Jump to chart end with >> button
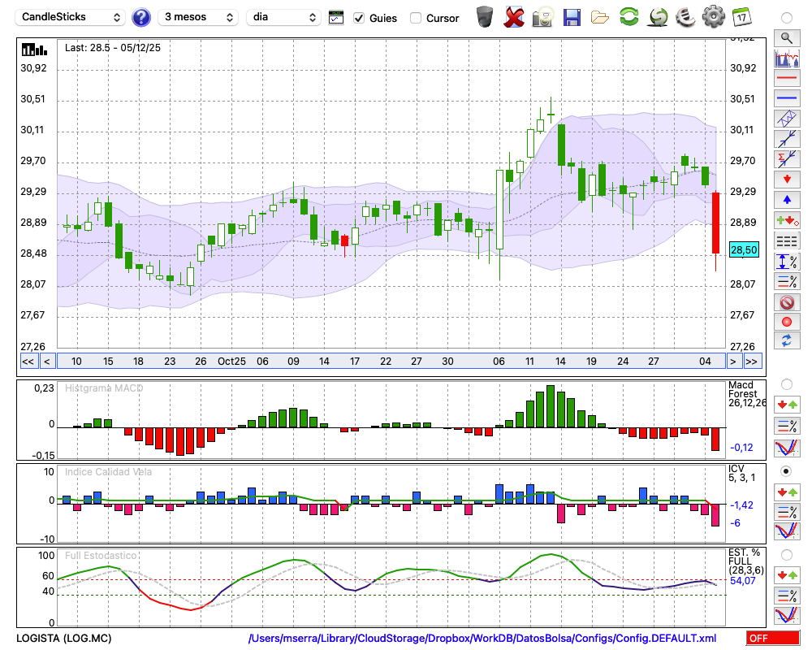Image resolution: width=812 pixels, height=650 pixels. [x=752, y=362]
